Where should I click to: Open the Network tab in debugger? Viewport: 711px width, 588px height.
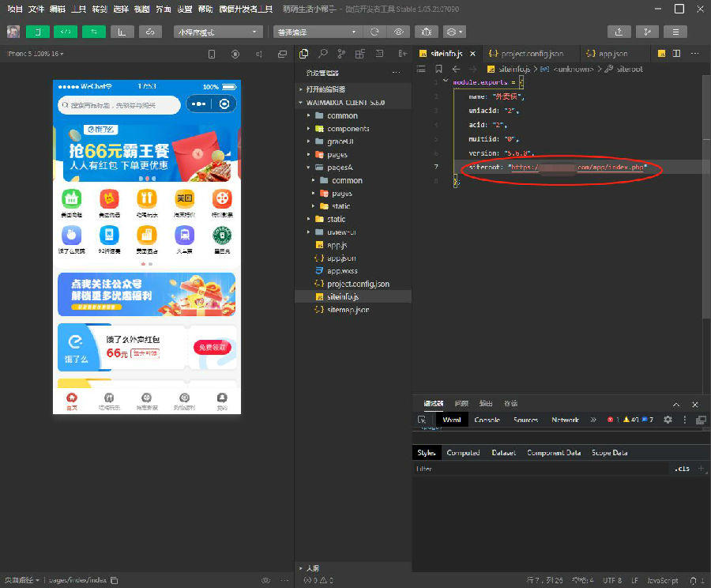click(x=565, y=420)
